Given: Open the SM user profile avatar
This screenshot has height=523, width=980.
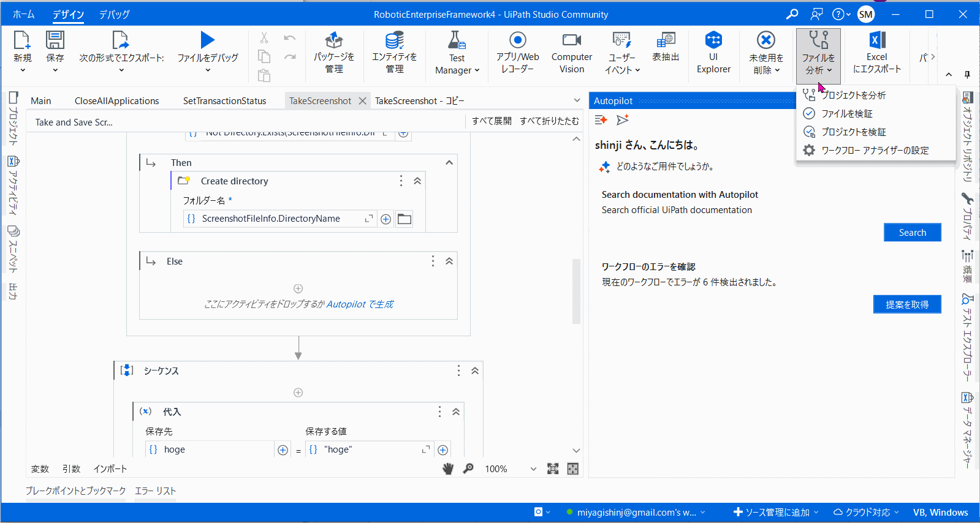Looking at the screenshot, I should (x=866, y=14).
